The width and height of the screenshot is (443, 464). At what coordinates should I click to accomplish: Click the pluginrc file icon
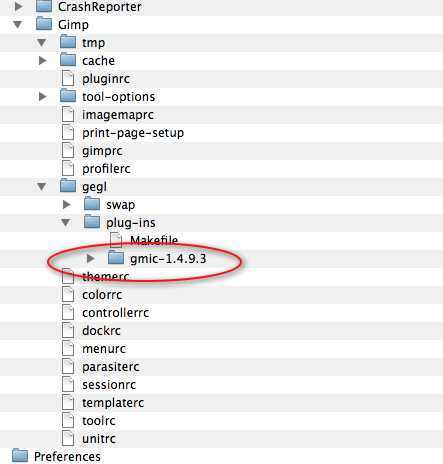pos(68,79)
